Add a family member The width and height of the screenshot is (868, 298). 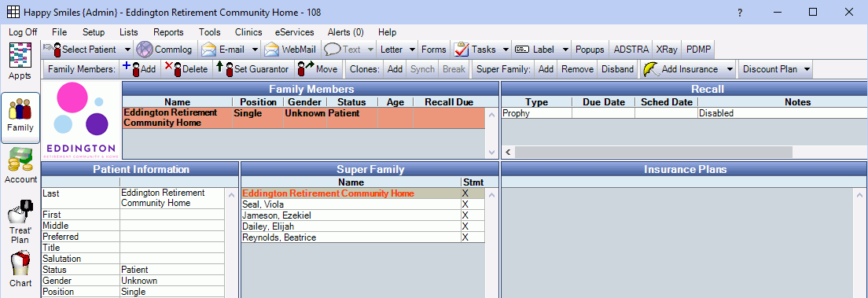coord(139,69)
